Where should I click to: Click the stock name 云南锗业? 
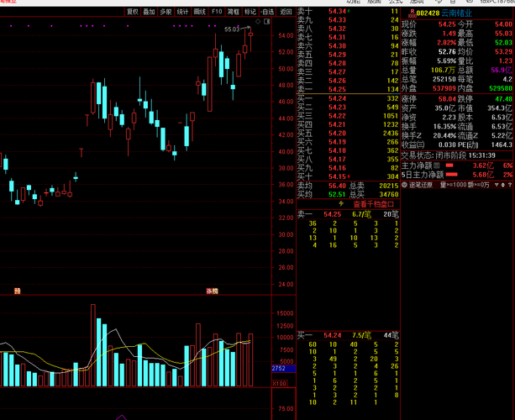click(x=456, y=13)
